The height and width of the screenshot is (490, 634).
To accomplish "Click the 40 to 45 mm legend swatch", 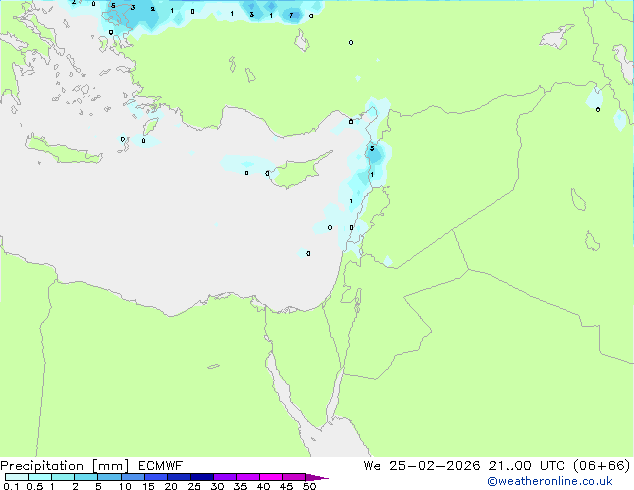I will 271,477.
